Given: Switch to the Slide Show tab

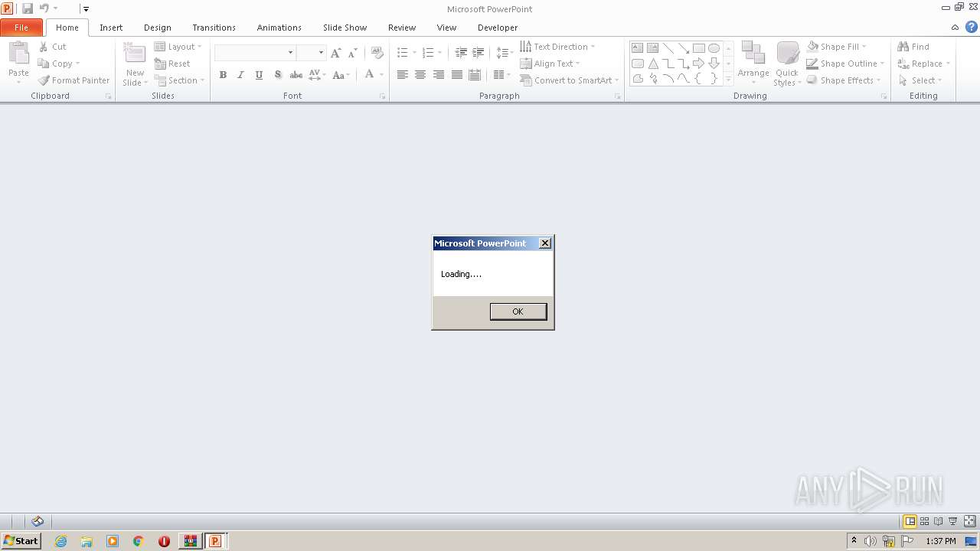Looking at the screenshot, I should (345, 28).
